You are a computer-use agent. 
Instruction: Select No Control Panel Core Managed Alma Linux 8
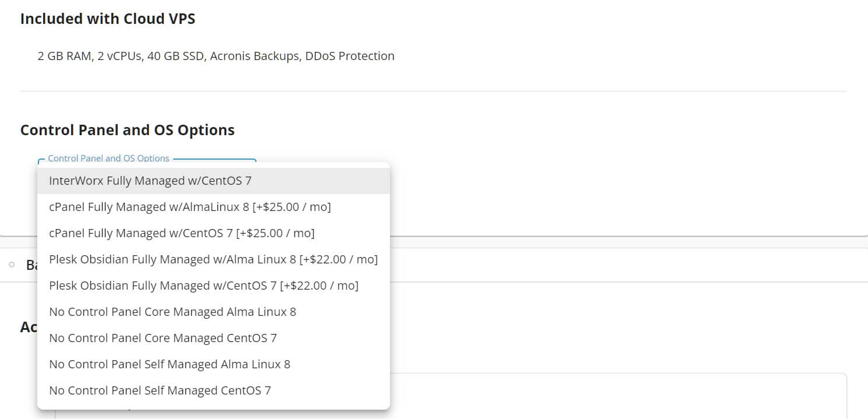(173, 312)
